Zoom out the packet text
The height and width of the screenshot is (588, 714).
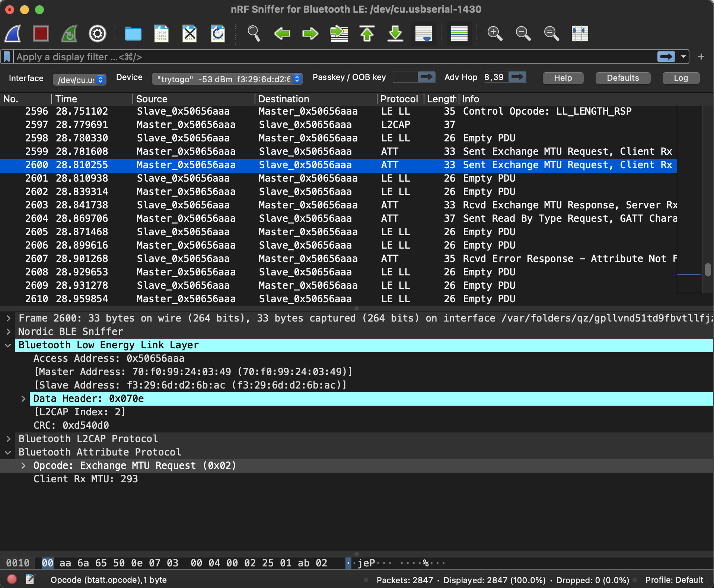[523, 33]
